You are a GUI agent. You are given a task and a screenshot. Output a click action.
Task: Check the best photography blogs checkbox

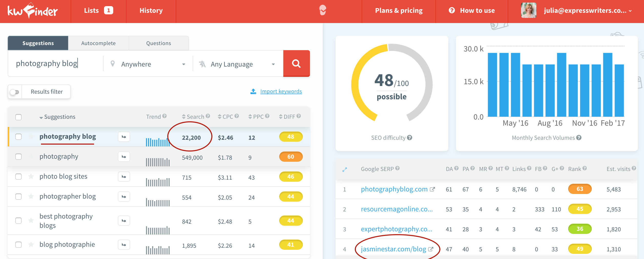18,221
